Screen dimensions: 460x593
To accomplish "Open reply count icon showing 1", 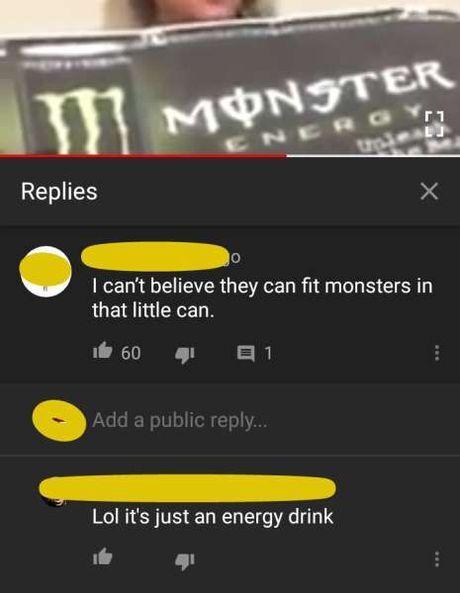I will [x=246, y=354].
